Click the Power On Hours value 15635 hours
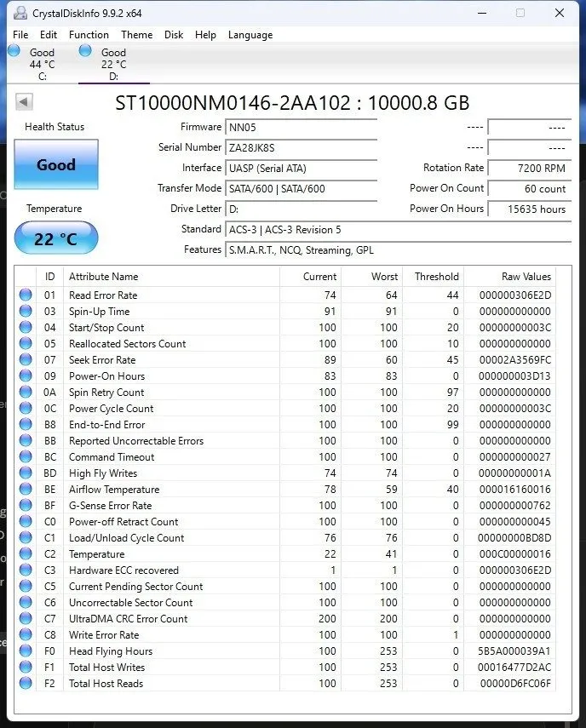 click(x=529, y=209)
